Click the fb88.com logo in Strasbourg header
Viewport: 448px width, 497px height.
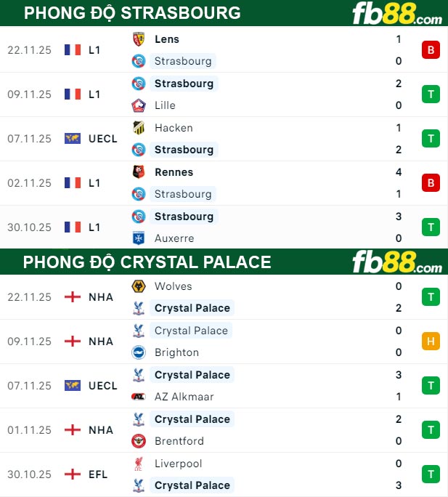(396, 14)
